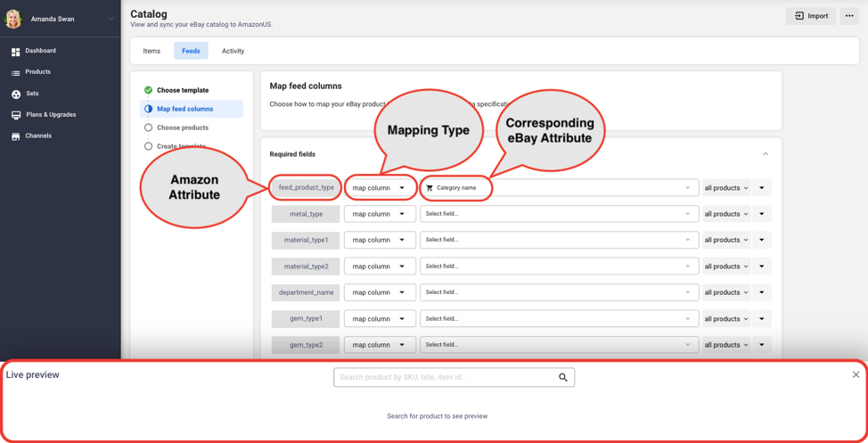
Task: Open all products filter for metal_type
Action: point(726,214)
